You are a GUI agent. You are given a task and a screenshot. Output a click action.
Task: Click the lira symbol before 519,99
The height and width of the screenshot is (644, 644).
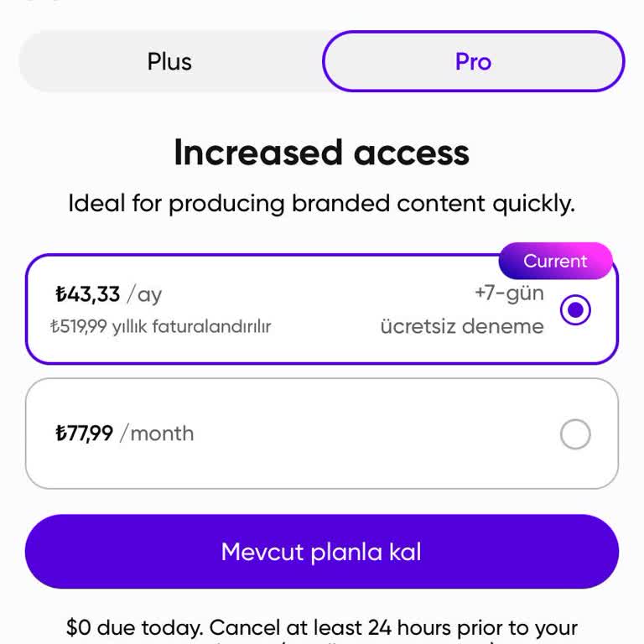(x=55, y=326)
